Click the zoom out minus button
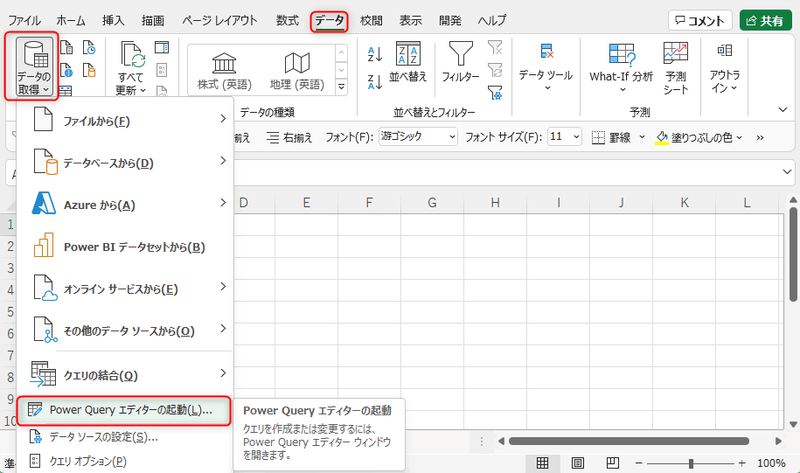The height and width of the screenshot is (473, 800). (639, 463)
